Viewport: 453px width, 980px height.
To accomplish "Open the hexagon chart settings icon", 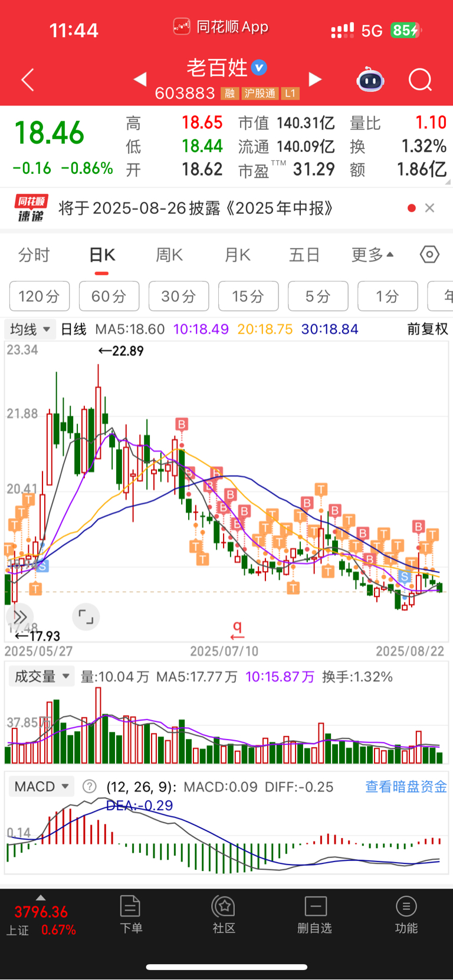I will (429, 255).
